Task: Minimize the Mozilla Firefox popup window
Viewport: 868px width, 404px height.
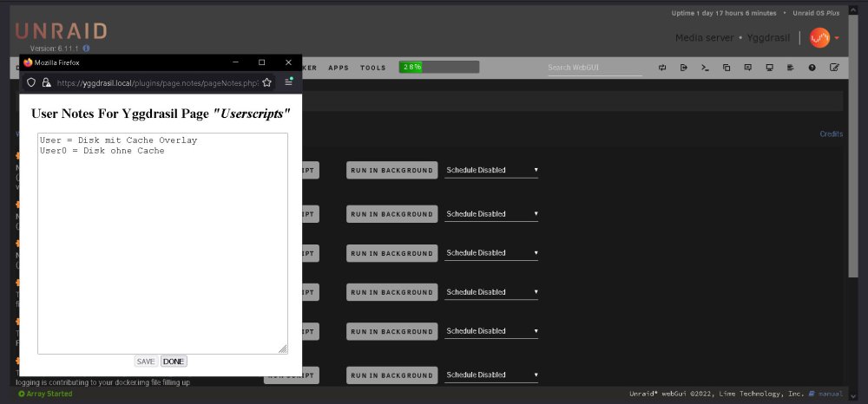Action: (x=235, y=62)
